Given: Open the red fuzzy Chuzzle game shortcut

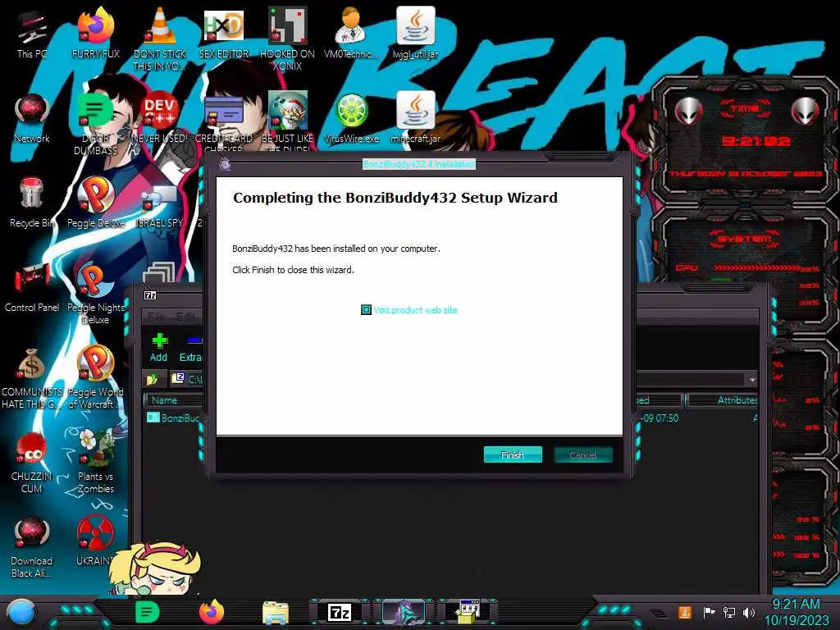Looking at the screenshot, I should 32,463.
